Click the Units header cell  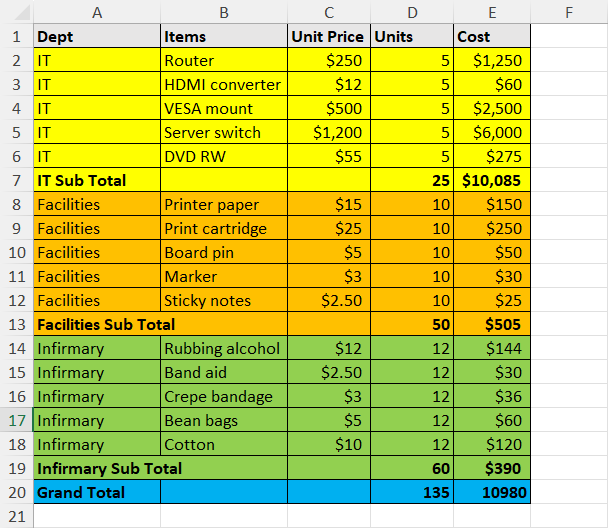click(x=412, y=36)
